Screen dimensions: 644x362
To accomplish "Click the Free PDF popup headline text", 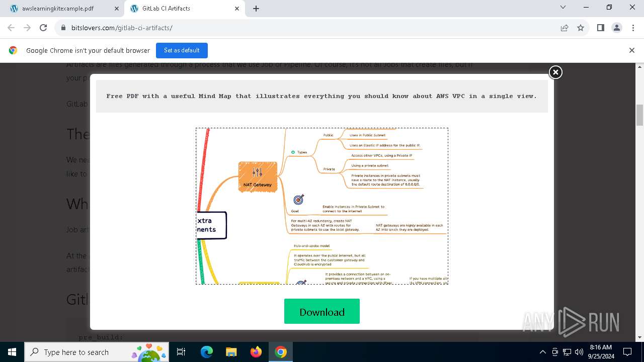I will [x=321, y=96].
